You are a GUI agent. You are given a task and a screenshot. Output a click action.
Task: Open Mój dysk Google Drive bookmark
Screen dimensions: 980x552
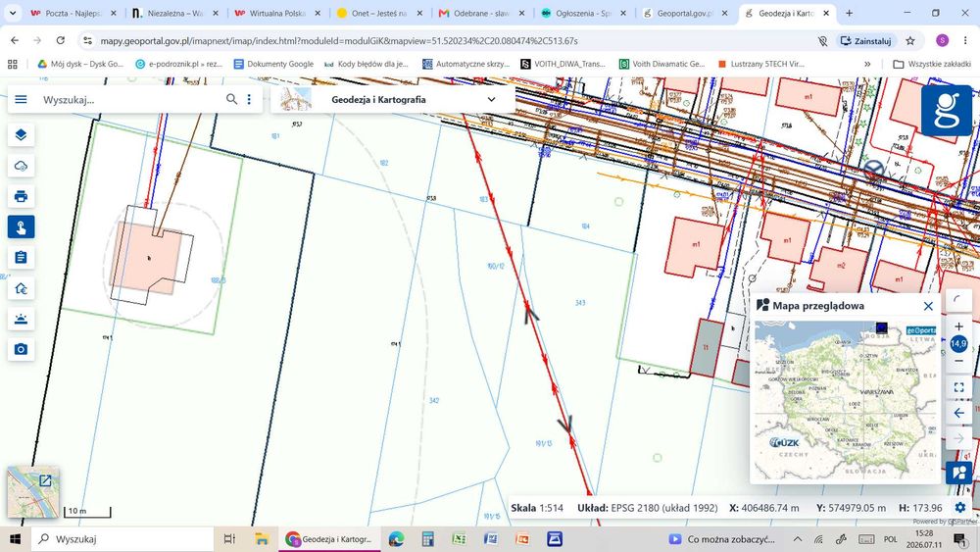pyautogui.click(x=80, y=64)
